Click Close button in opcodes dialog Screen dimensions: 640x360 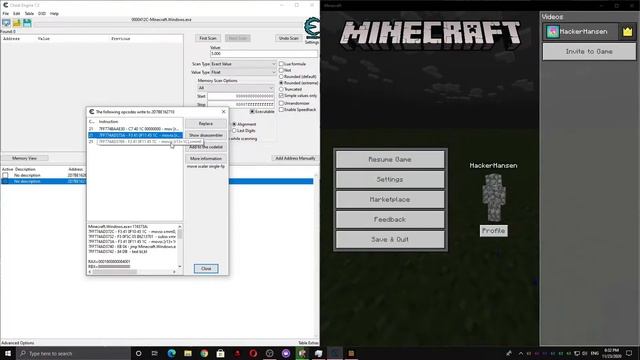pos(206,269)
